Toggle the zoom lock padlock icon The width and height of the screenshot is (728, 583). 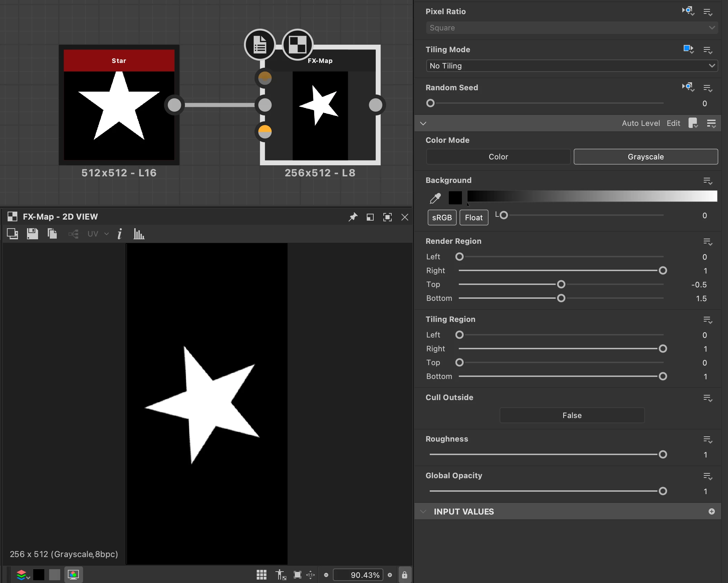(x=404, y=575)
